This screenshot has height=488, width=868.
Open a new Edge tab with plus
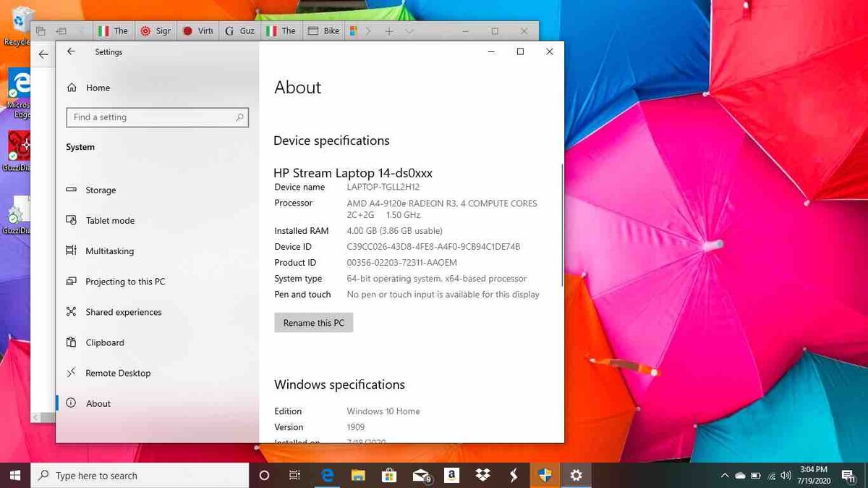388,31
